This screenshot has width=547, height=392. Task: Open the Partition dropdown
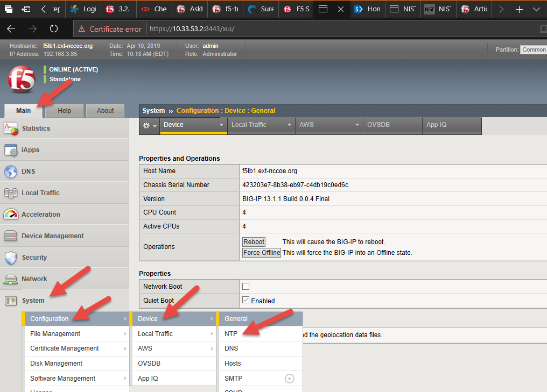533,49
